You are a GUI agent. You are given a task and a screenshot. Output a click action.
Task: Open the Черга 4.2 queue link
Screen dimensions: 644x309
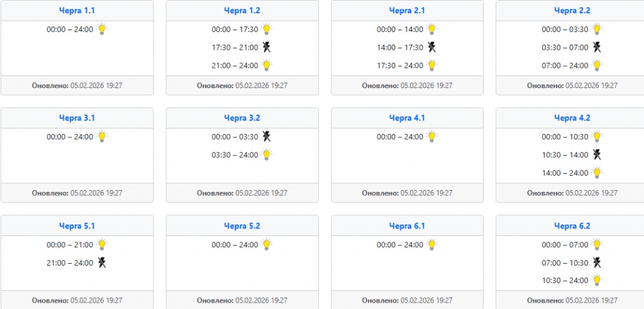572,118
